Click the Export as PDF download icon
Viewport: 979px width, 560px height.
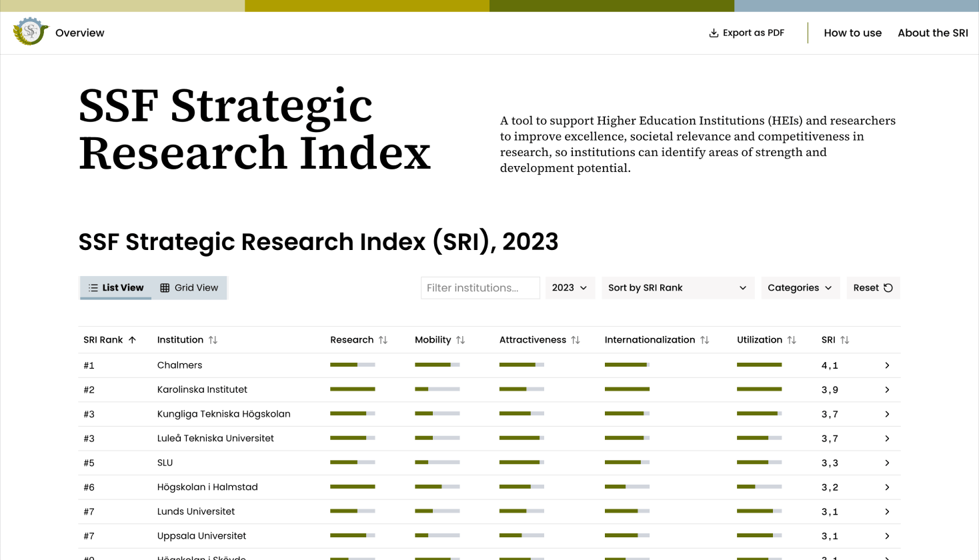[x=714, y=33]
